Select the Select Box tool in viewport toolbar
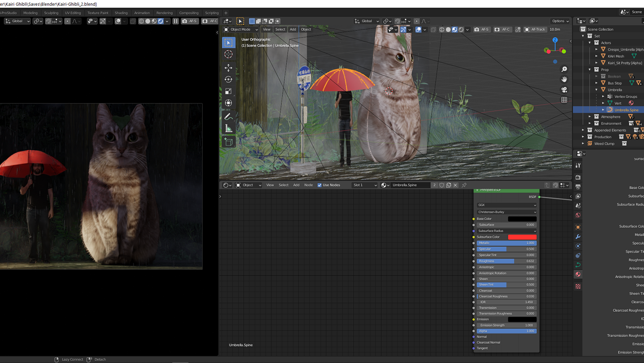Image resolution: width=644 pixels, height=363 pixels. (x=229, y=43)
